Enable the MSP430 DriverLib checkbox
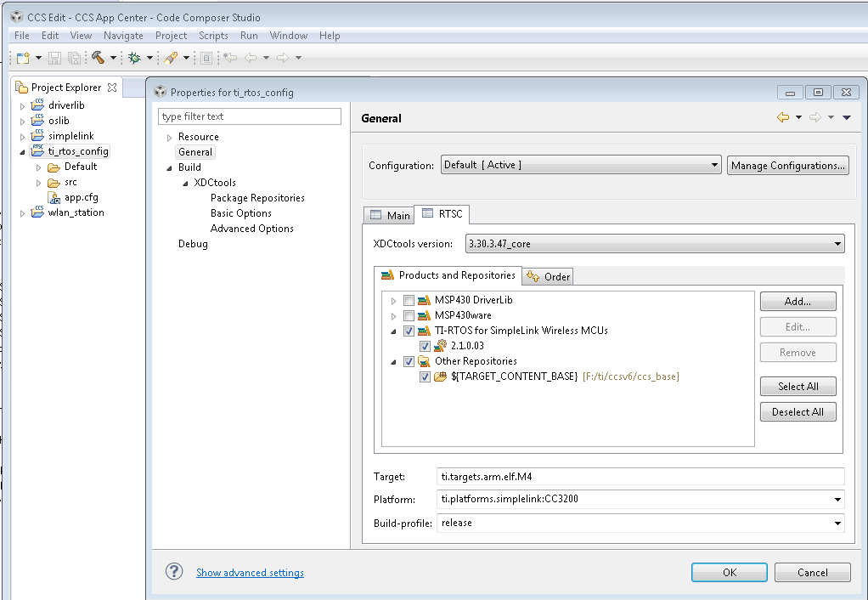 409,300
